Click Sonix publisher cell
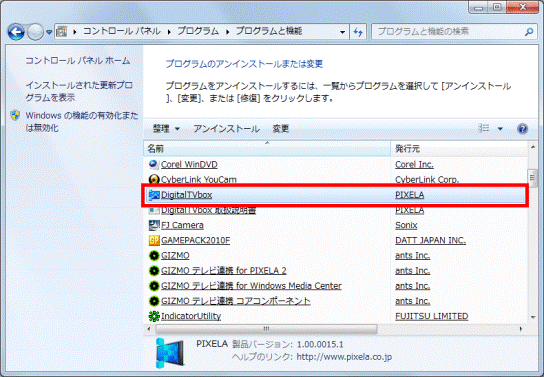The height and width of the screenshot is (377, 544). [406, 225]
